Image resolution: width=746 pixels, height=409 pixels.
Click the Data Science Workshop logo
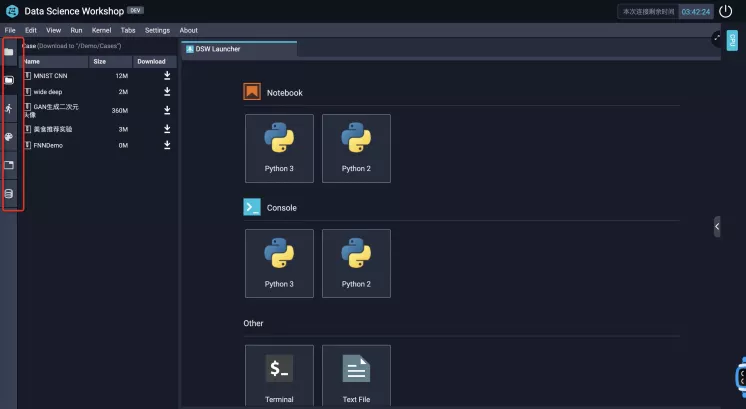[x=12, y=11]
